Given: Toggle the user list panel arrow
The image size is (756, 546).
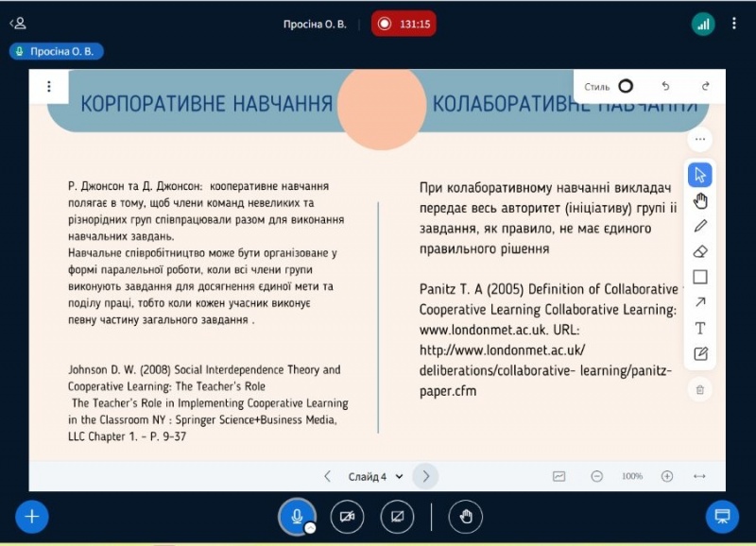Looking at the screenshot, I should point(17,23).
